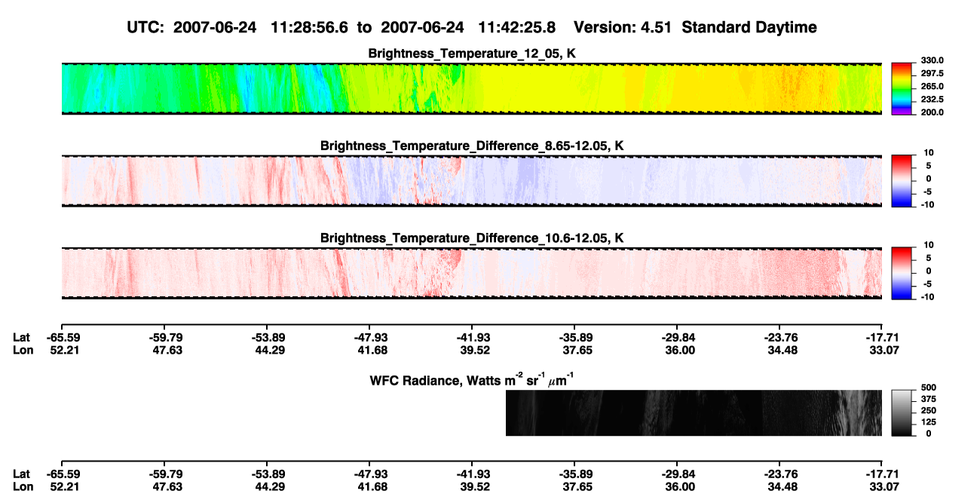This screenshot has width=980, height=503.
Task: Click latitude -59.79 on the upper axis
Action: tap(165, 337)
